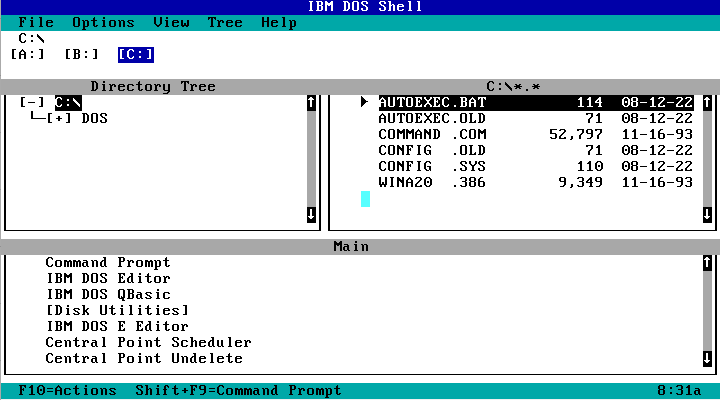Screen dimensions: 720x400
Task: Select the WINA20.386 file
Action: click(x=535, y=182)
